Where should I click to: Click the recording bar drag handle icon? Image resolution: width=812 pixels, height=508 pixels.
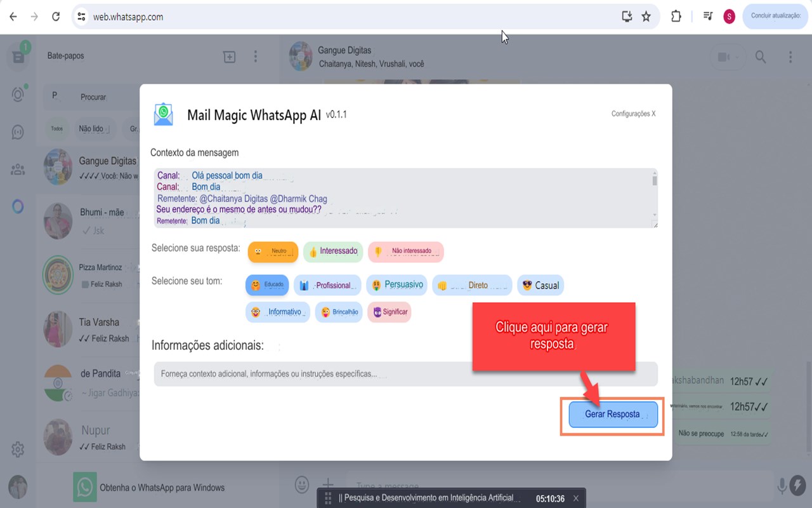point(328,498)
